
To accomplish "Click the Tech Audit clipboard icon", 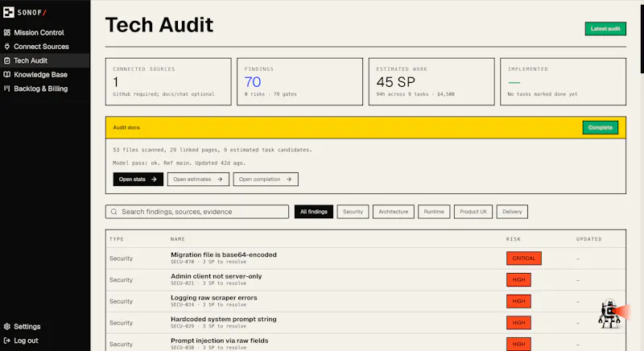I will point(7,60).
